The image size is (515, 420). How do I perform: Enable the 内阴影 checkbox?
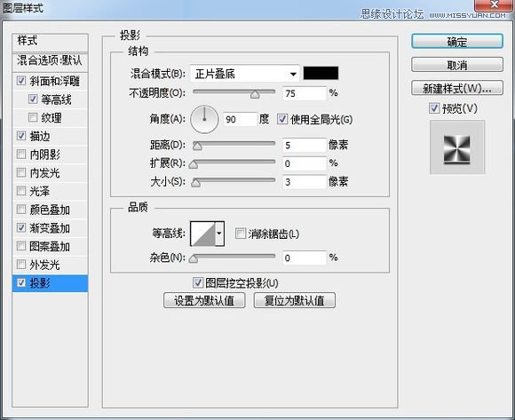pos(21,154)
